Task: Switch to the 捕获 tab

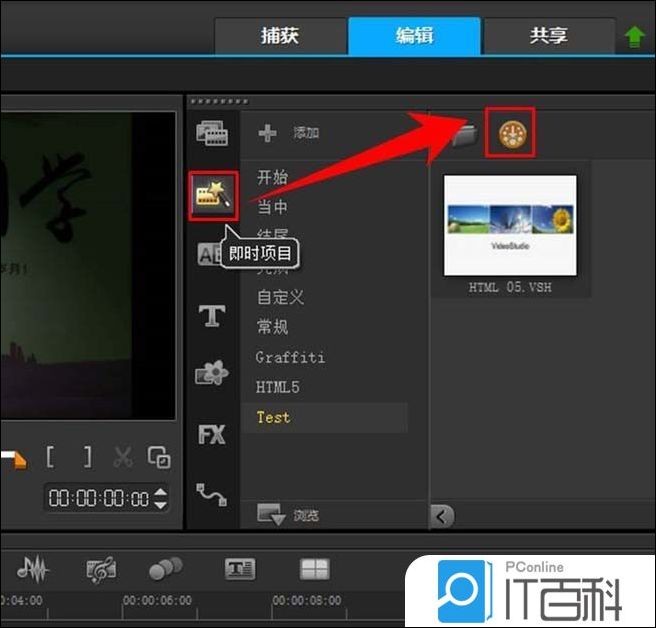Action: click(x=280, y=36)
